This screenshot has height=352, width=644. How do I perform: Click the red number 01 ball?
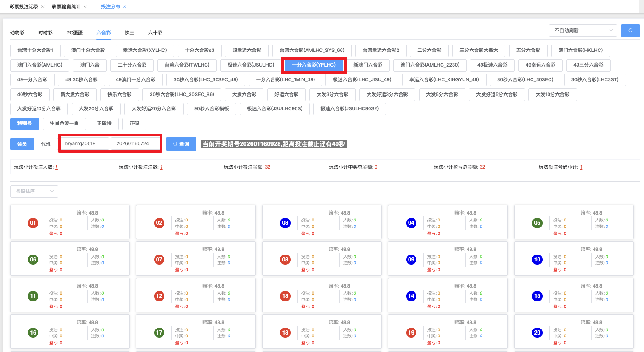pos(33,223)
